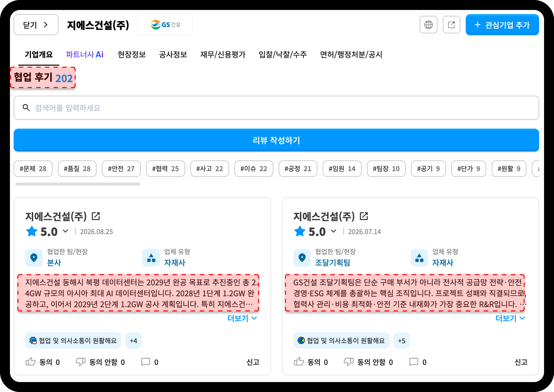This screenshot has height=392, width=554.
Task: Click shapes icon in 2026.07.14 review 업체 유형
Action: pyautogui.click(x=419, y=258)
